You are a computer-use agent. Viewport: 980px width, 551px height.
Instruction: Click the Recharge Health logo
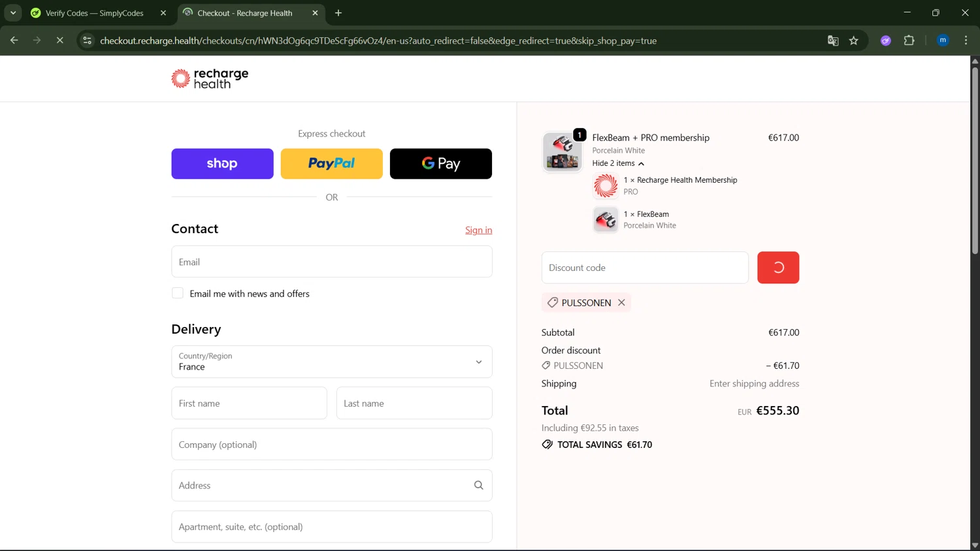(210, 78)
